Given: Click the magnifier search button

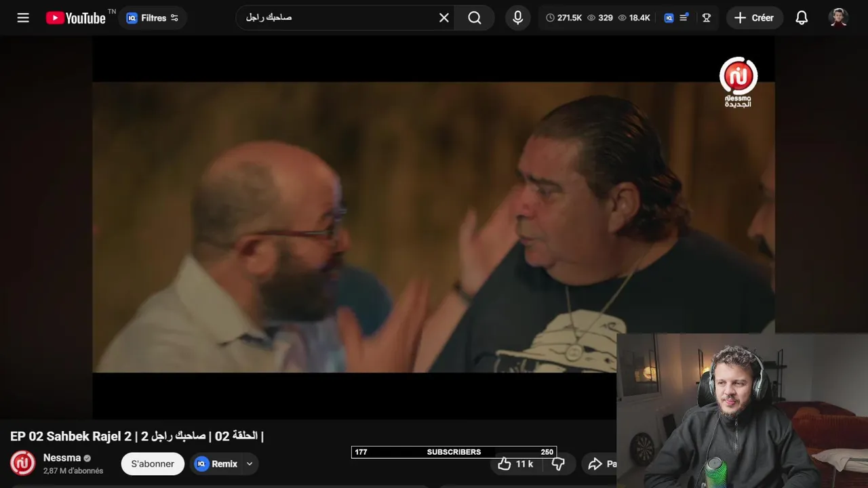Looking at the screenshot, I should click(x=475, y=18).
